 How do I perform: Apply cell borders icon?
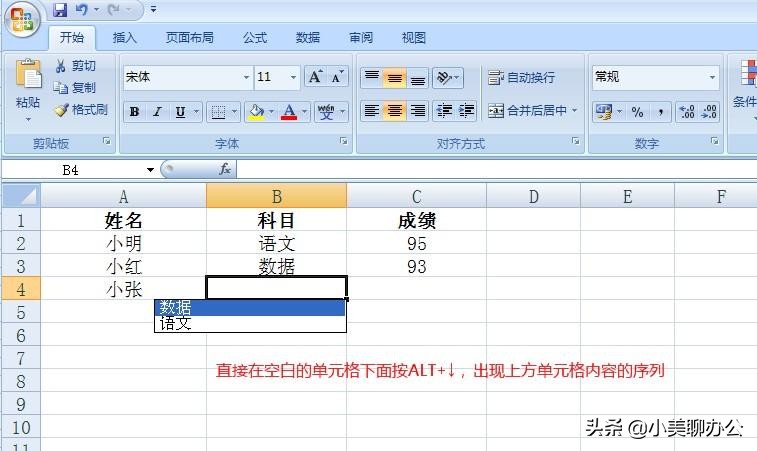pos(218,112)
